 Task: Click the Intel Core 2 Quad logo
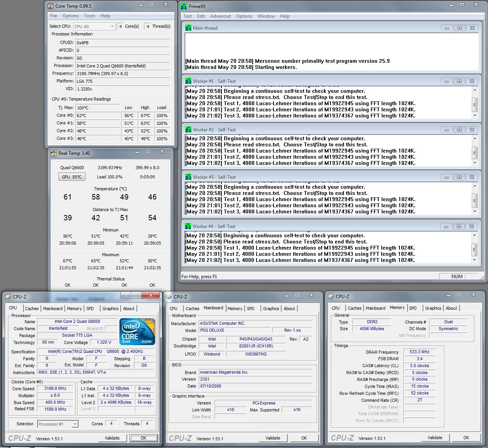[x=137, y=331]
